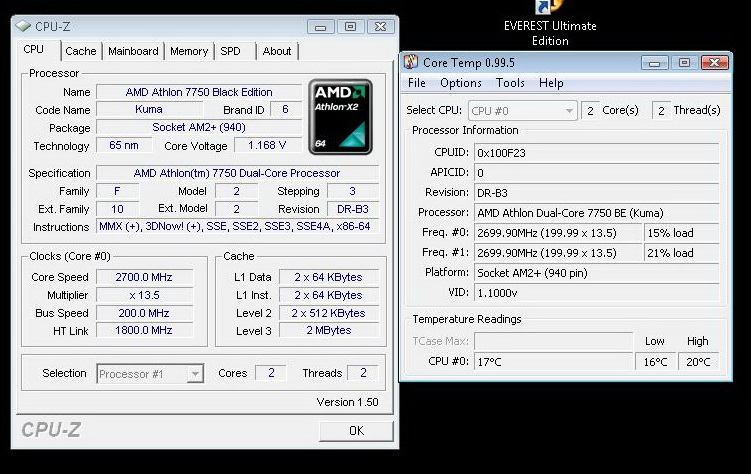The height and width of the screenshot is (474, 751).
Task: Click the Ext. Family value 10
Action: 117,209
